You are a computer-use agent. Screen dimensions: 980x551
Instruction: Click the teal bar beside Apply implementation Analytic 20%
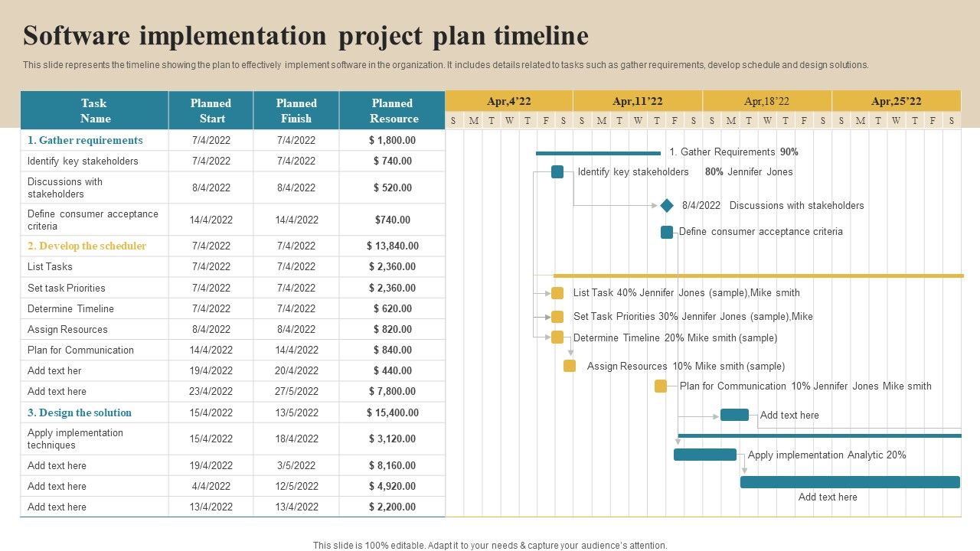pyautogui.click(x=705, y=455)
